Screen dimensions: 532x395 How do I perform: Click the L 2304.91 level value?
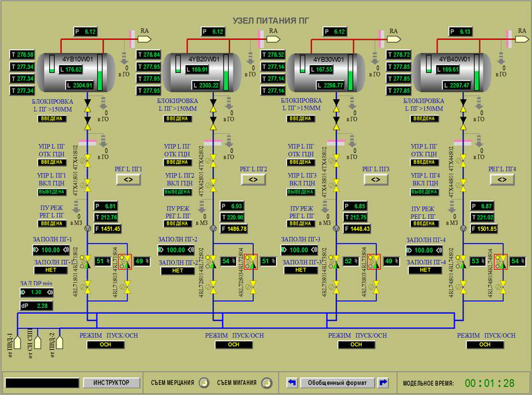[79, 85]
